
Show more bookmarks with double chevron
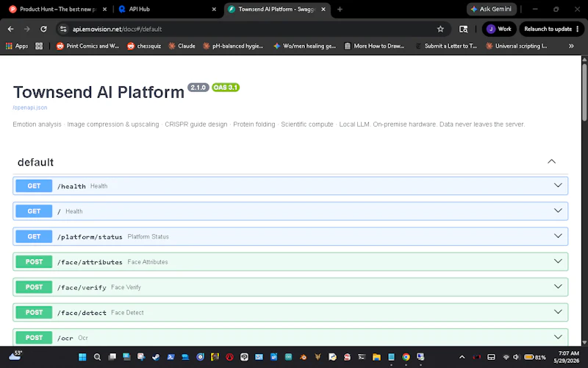pos(571,46)
